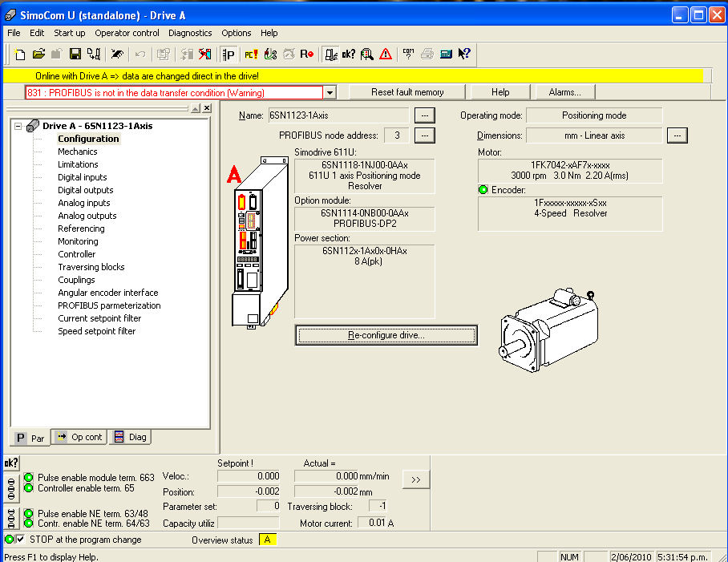Select Traversing blocks in the tree
Screen dimensions: 728x562
click(91, 267)
